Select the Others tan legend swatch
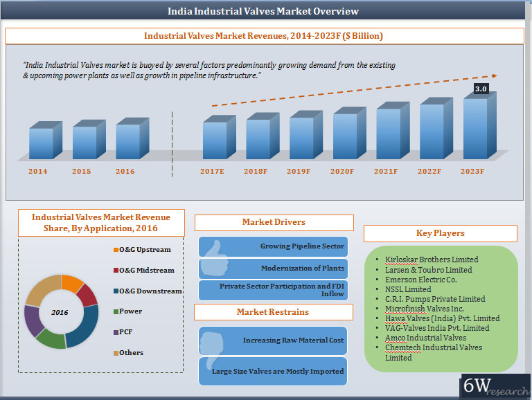The height and width of the screenshot is (400, 532). (116, 353)
